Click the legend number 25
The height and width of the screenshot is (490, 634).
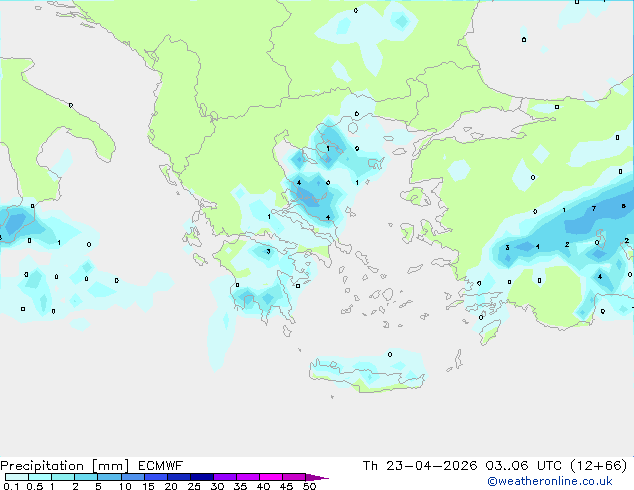click(x=194, y=486)
